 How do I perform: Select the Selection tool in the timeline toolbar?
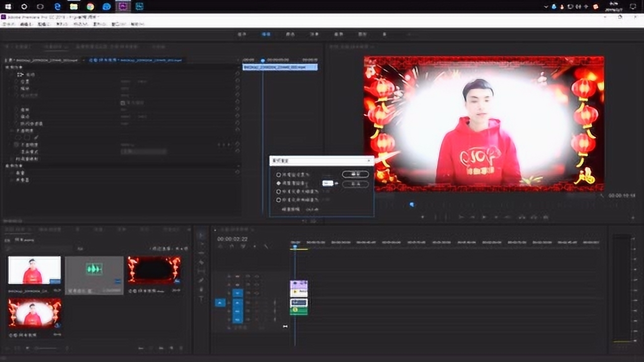201,235
